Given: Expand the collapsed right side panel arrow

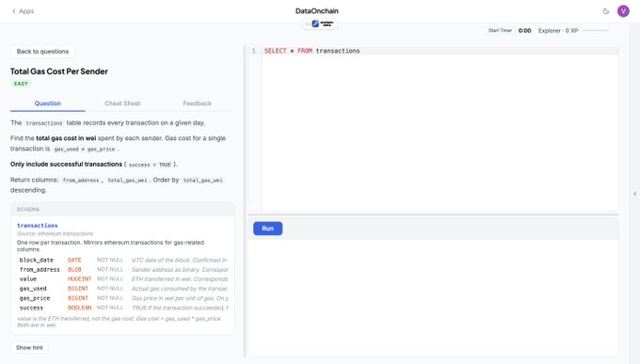Looking at the screenshot, I should click(x=634, y=194).
